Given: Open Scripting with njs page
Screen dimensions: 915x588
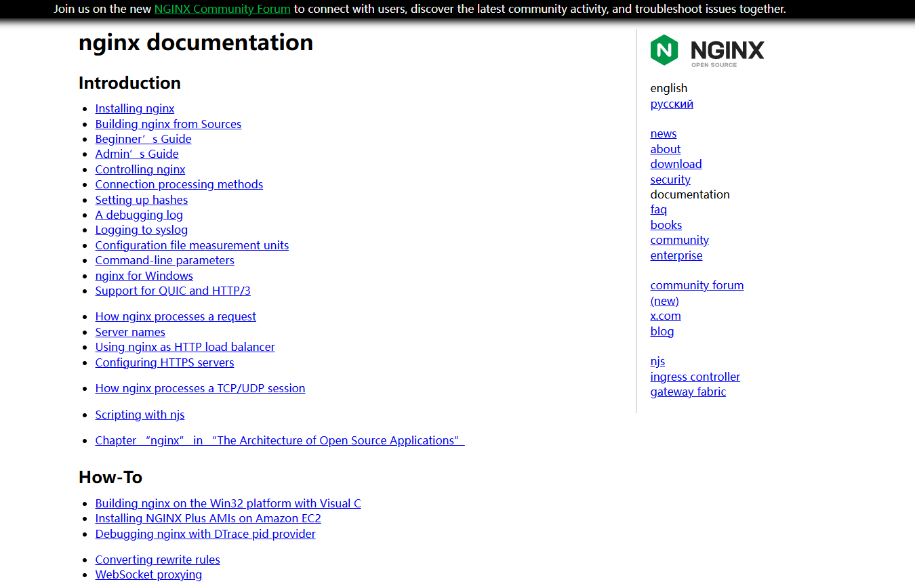Looking at the screenshot, I should click(x=140, y=415).
